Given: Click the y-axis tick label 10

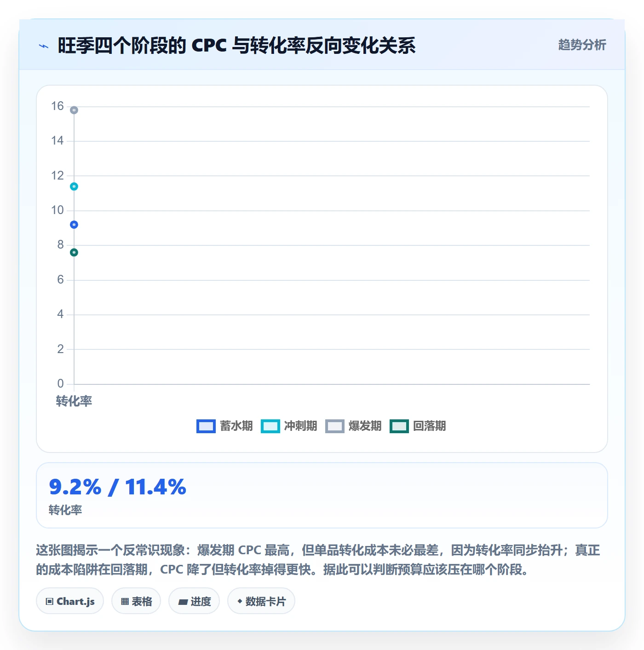Looking at the screenshot, I should (x=57, y=210).
